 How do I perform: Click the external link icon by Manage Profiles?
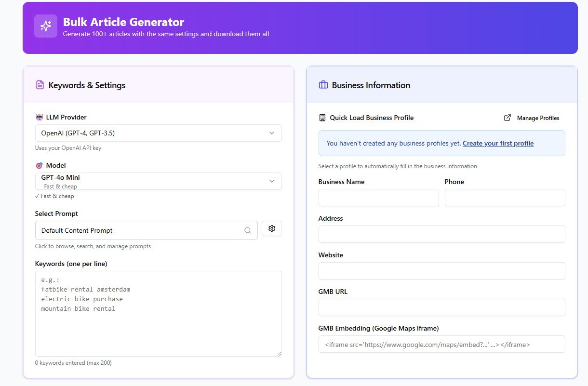508,118
